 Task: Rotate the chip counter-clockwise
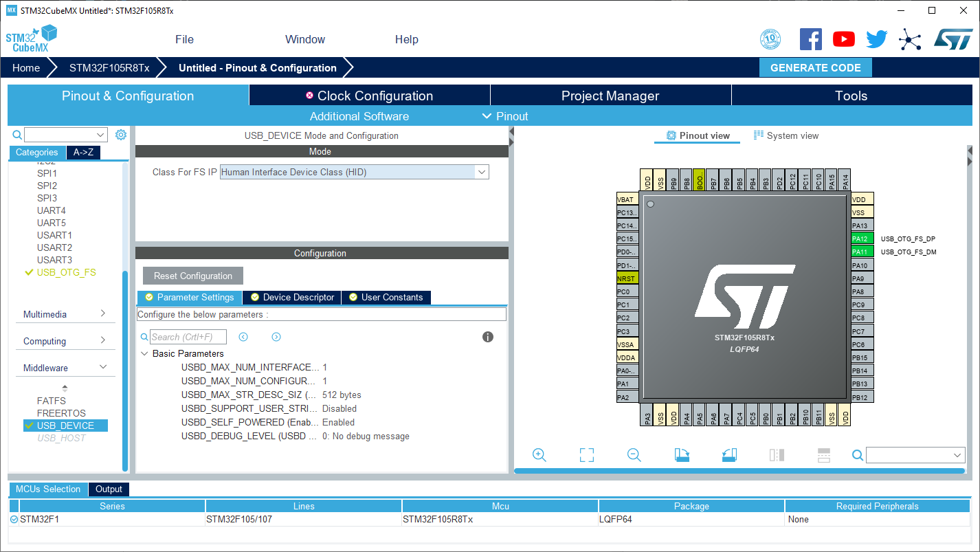point(729,455)
